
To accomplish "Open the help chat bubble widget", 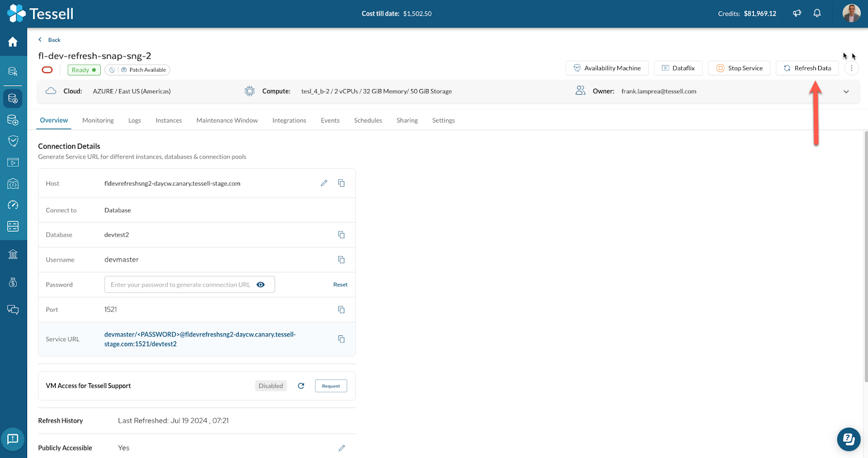I will [x=848, y=439].
